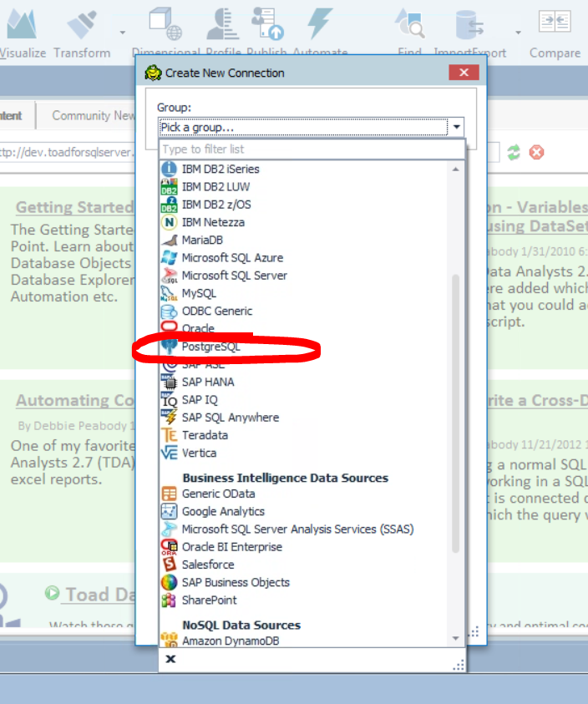This screenshot has height=704, width=588.
Task: Open the Visualize toolbar icon
Action: point(22,25)
